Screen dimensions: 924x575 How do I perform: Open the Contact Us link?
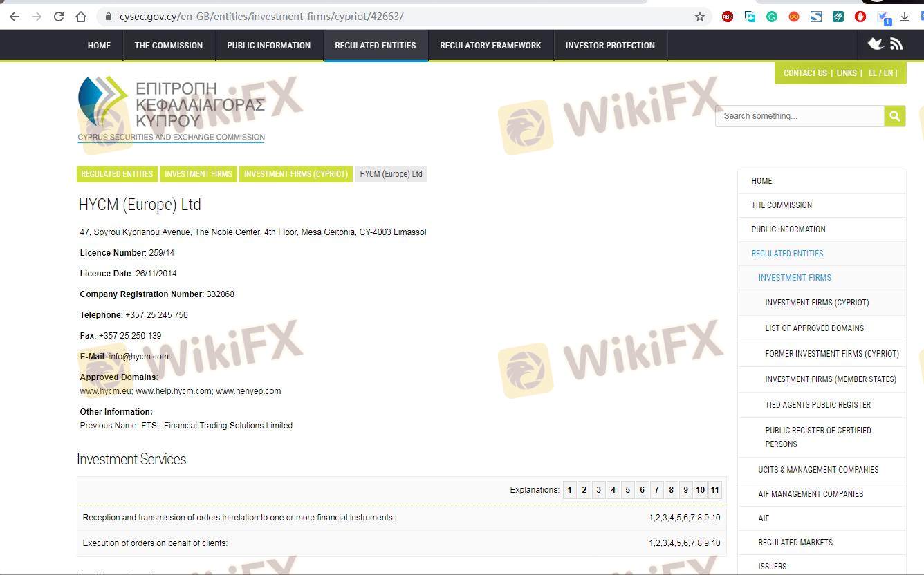[805, 73]
